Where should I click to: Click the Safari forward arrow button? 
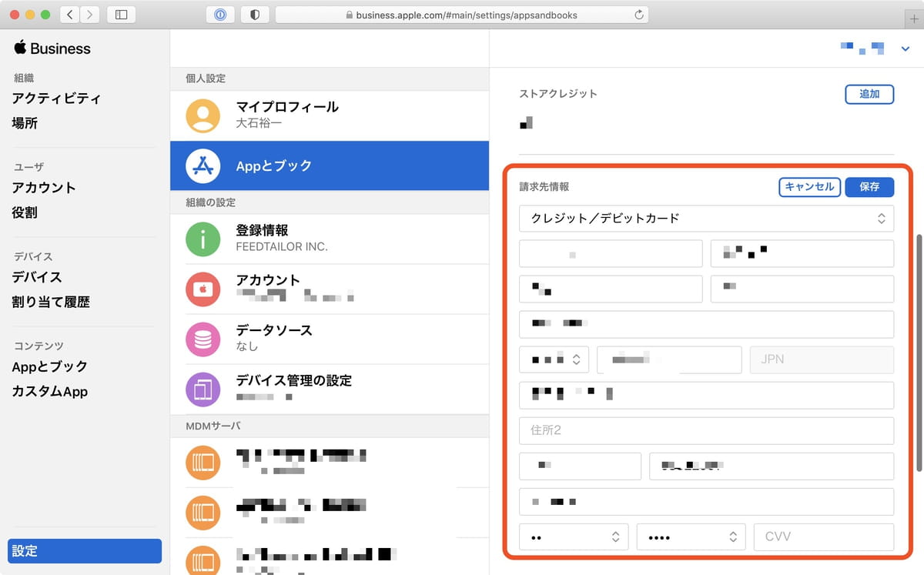[x=90, y=15]
